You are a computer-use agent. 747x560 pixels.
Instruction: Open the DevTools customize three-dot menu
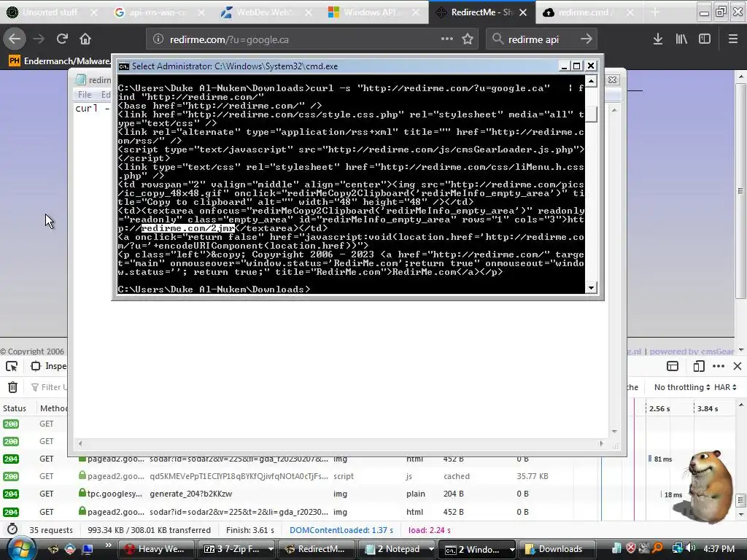tap(719, 366)
